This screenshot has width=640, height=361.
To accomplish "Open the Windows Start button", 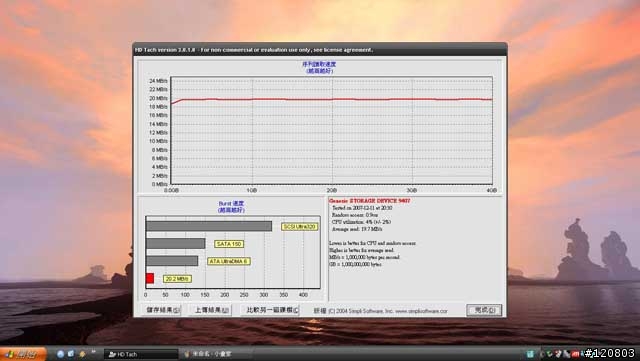I will (22, 354).
